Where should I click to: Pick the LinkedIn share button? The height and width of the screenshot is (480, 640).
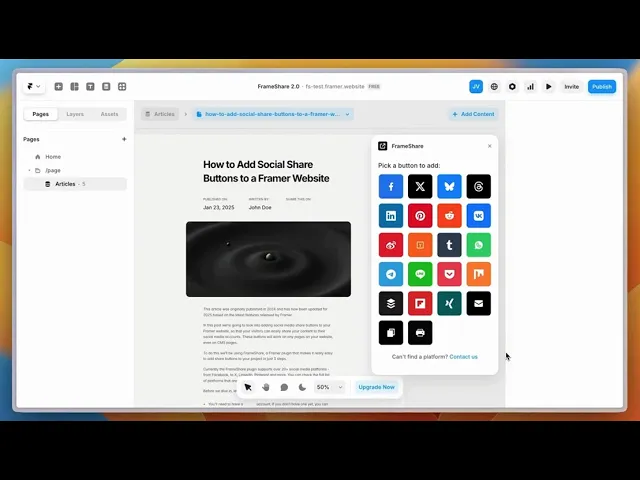pos(391,216)
